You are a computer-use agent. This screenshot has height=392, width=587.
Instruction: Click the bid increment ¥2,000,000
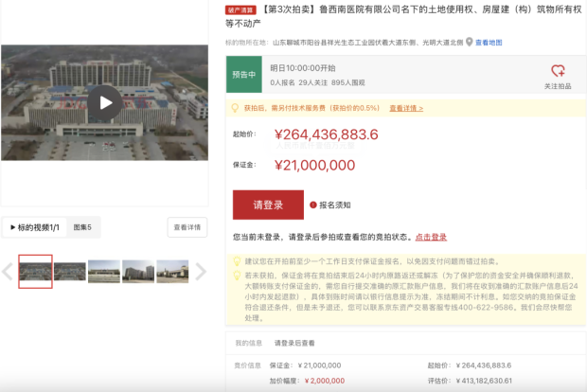[325, 381]
